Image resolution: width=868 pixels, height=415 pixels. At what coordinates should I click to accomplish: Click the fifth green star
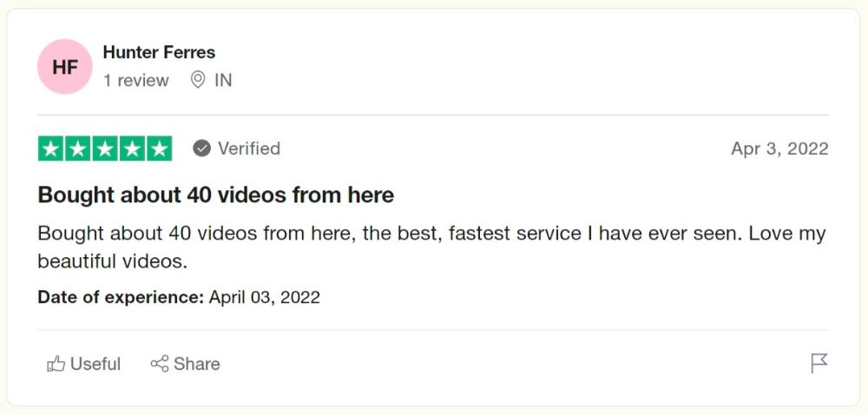coord(160,148)
